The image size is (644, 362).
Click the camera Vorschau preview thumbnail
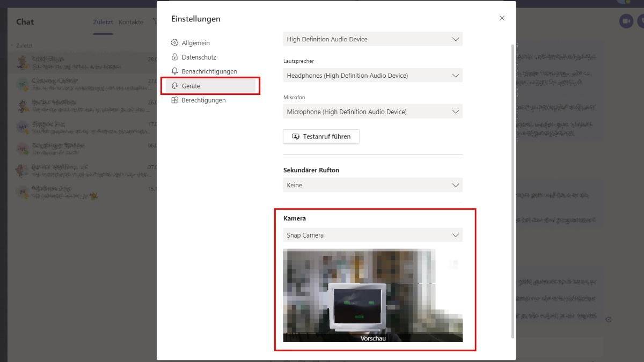point(372,295)
